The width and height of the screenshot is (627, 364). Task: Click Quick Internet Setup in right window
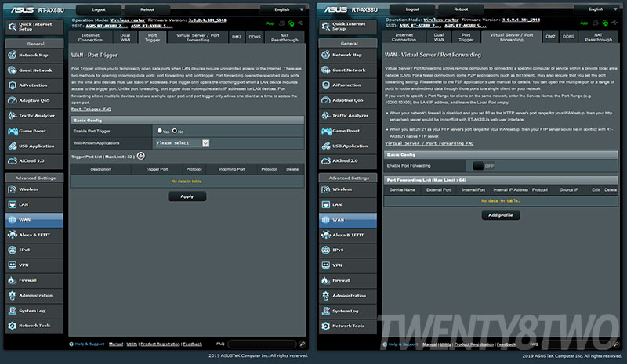[348, 27]
